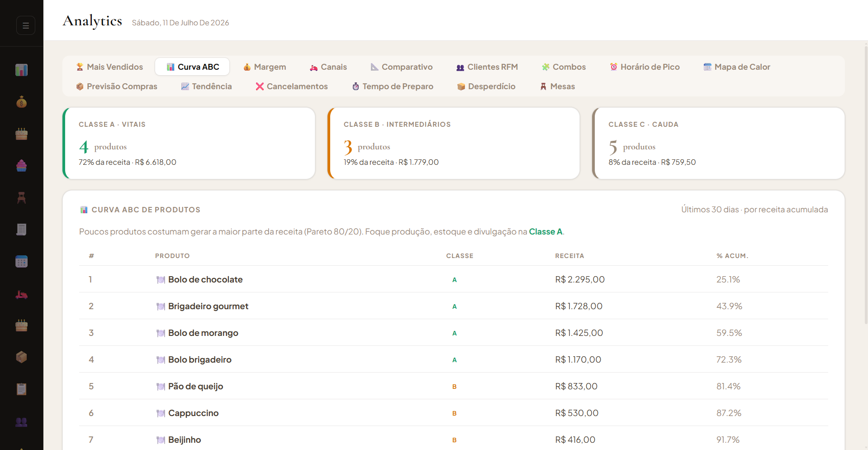Viewport: 868px width, 450px height.
Task: Click the RECEITA column header
Action: 569,256
